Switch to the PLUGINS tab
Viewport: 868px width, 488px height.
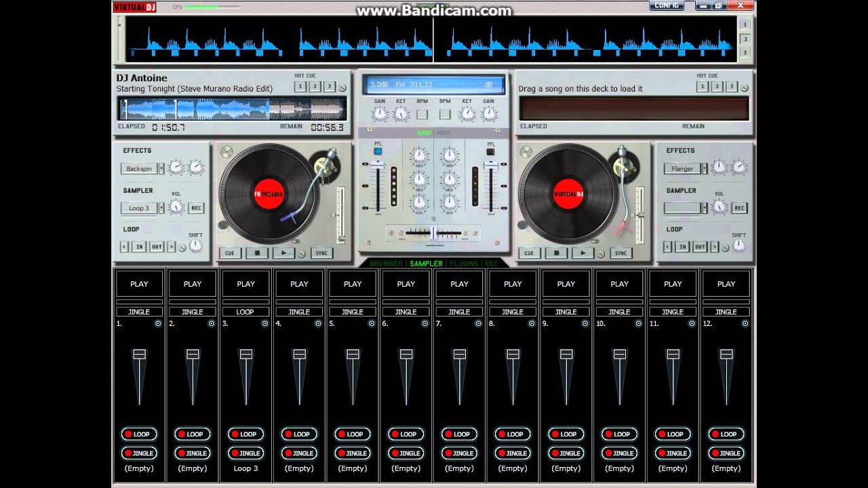(464, 263)
